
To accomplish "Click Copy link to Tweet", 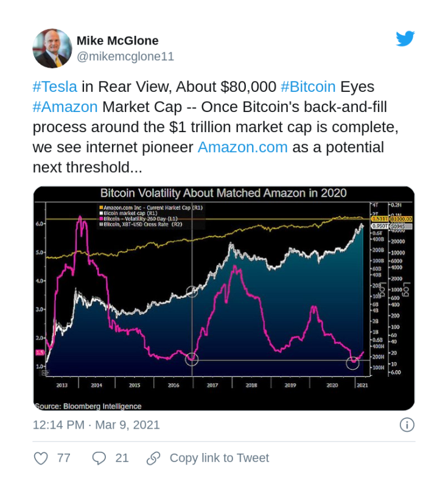I will [x=219, y=458].
